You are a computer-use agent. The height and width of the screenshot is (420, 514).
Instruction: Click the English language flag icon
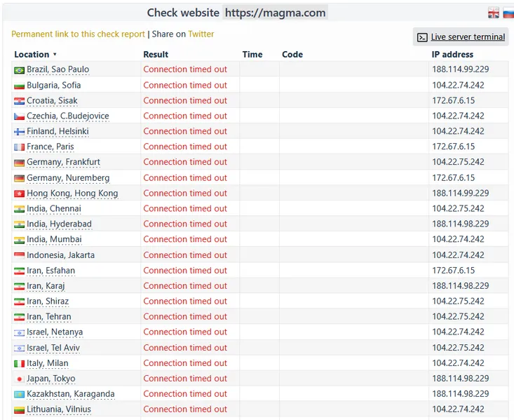pos(494,13)
